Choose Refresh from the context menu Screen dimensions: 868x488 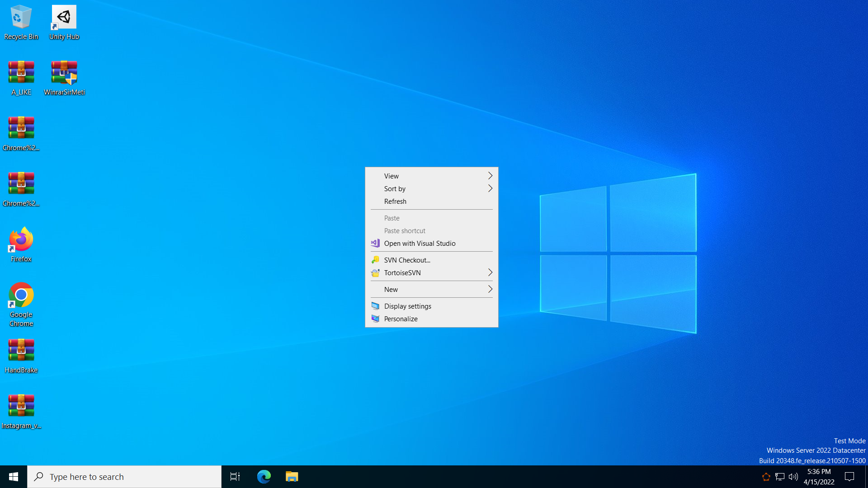395,202
